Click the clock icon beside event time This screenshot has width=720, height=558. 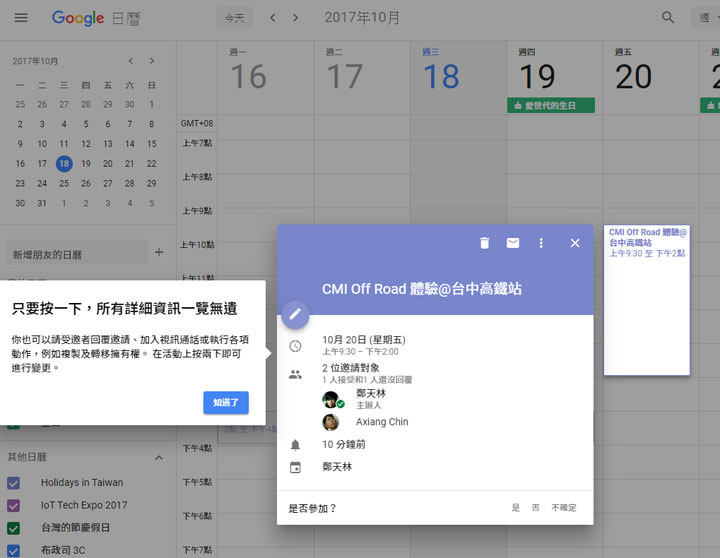point(295,346)
